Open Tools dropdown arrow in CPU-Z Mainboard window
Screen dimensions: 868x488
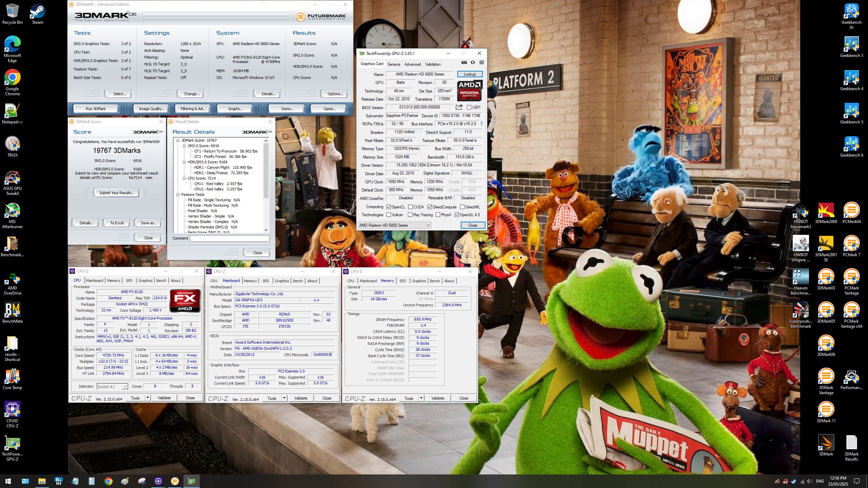tap(284, 398)
